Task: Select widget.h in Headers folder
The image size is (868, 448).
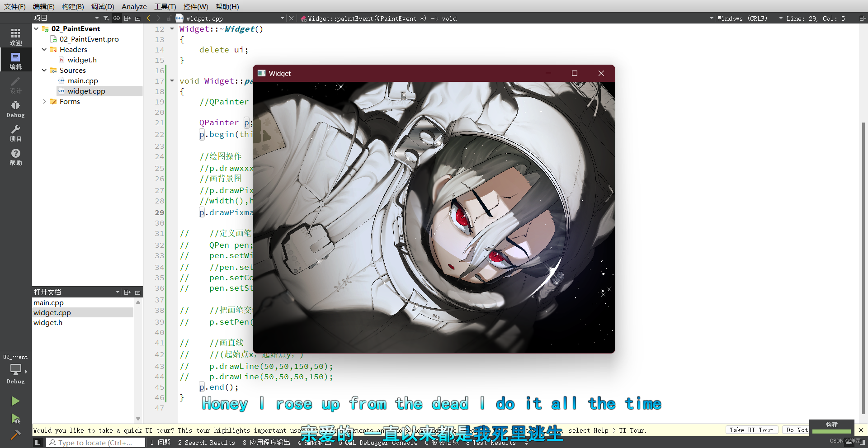Action: click(x=82, y=60)
